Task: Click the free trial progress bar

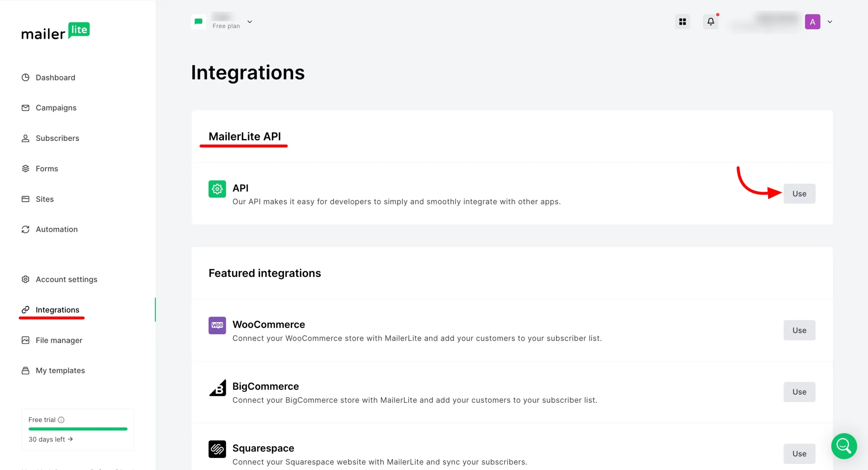Action: (78, 429)
